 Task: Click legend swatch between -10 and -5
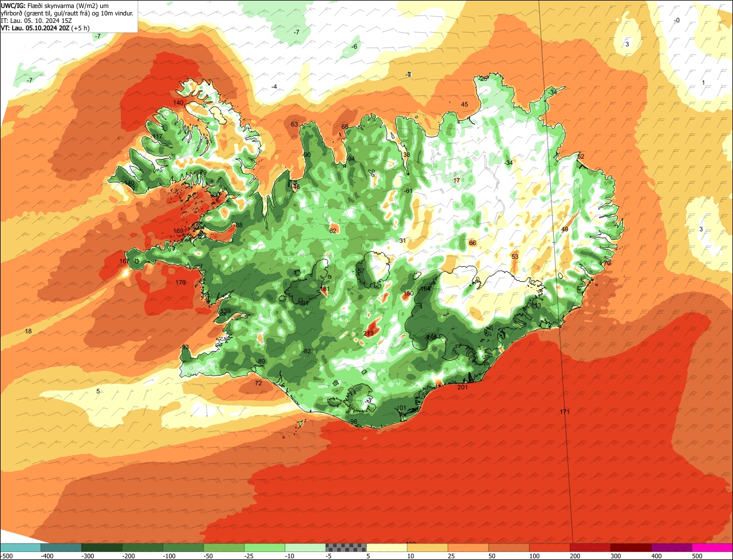pos(305,547)
